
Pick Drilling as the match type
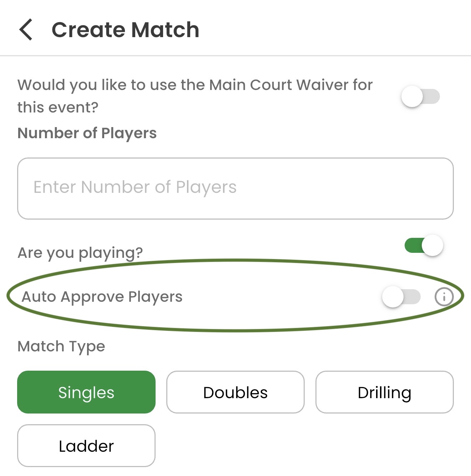385,392
